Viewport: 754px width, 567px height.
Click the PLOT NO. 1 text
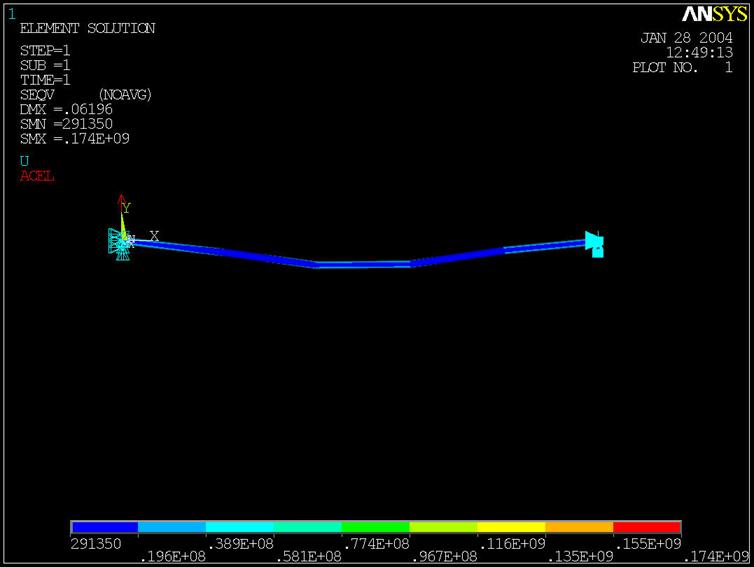pyautogui.click(x=683, y=67)
